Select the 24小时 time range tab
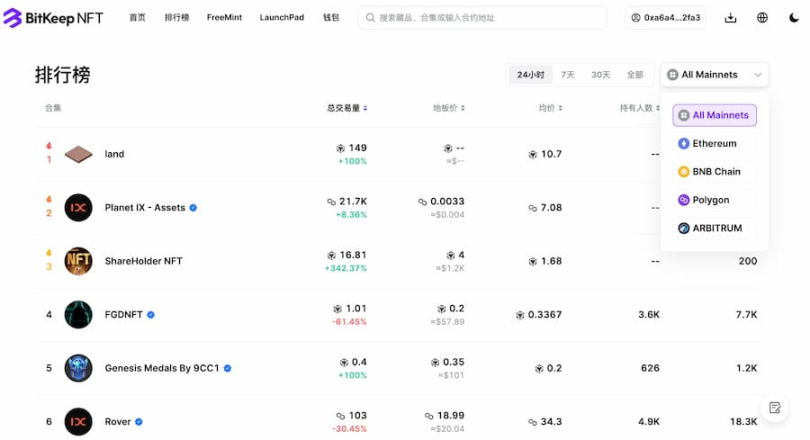The height and width of the screenshot is (440, 810). (x=531, y=75)
